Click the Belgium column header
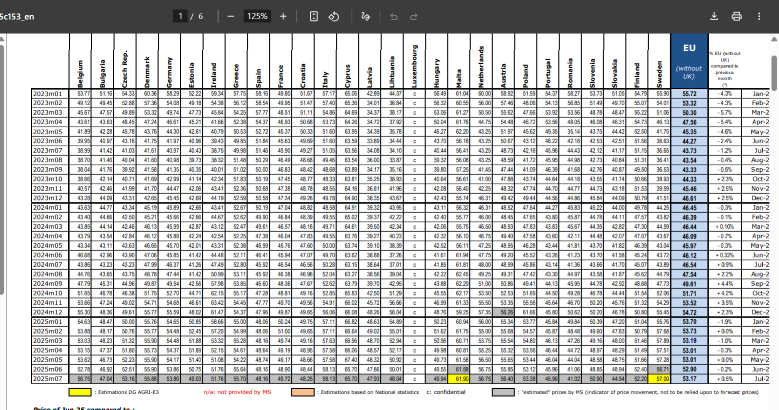The width and height of the screenshot is (779, 410). point(80,74)
